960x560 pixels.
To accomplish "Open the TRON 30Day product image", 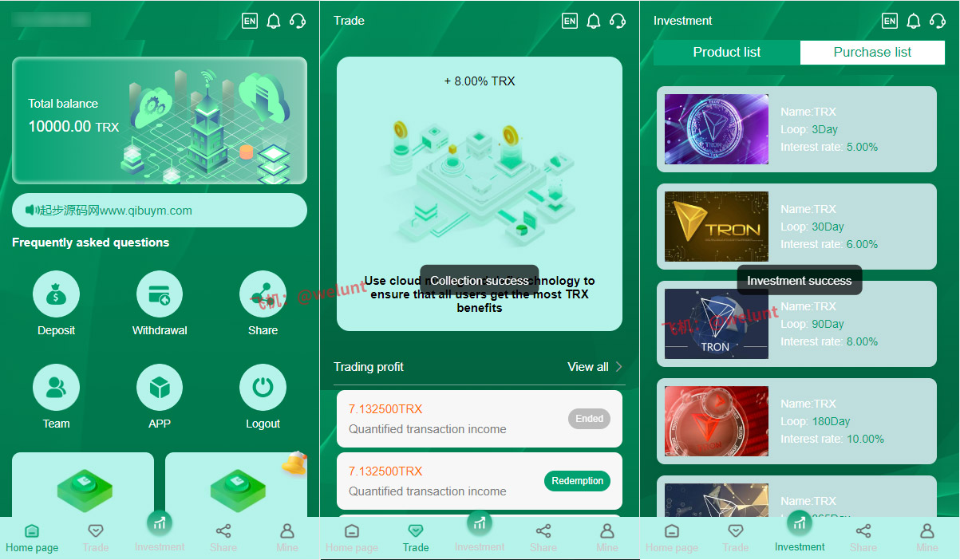I will 717,227.
